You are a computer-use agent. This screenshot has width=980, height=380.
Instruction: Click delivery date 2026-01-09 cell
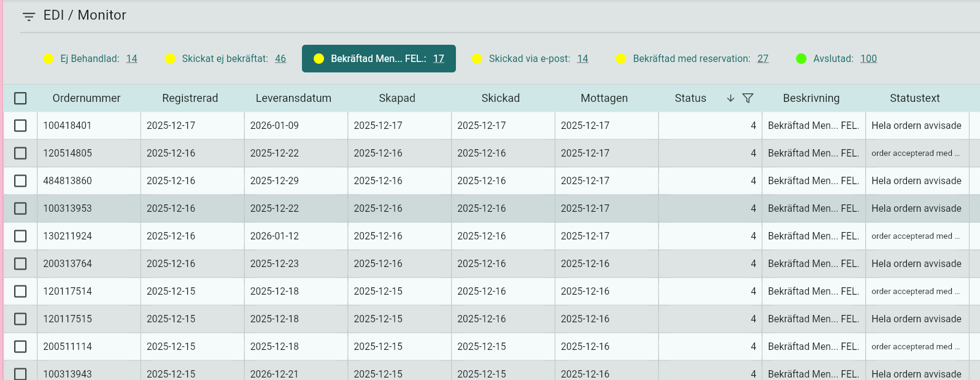click(x=296, y=126)
